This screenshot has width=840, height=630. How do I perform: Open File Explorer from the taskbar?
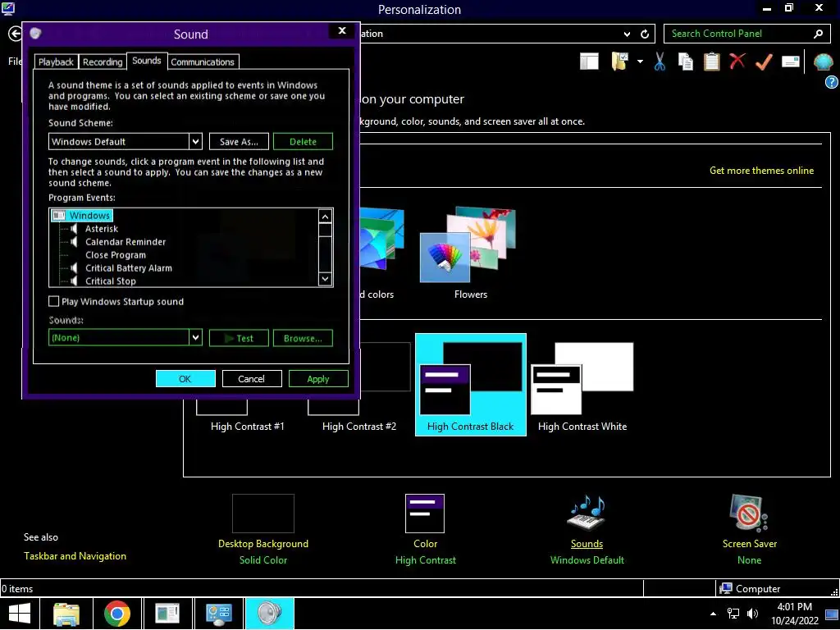click(x=67, y=614)
